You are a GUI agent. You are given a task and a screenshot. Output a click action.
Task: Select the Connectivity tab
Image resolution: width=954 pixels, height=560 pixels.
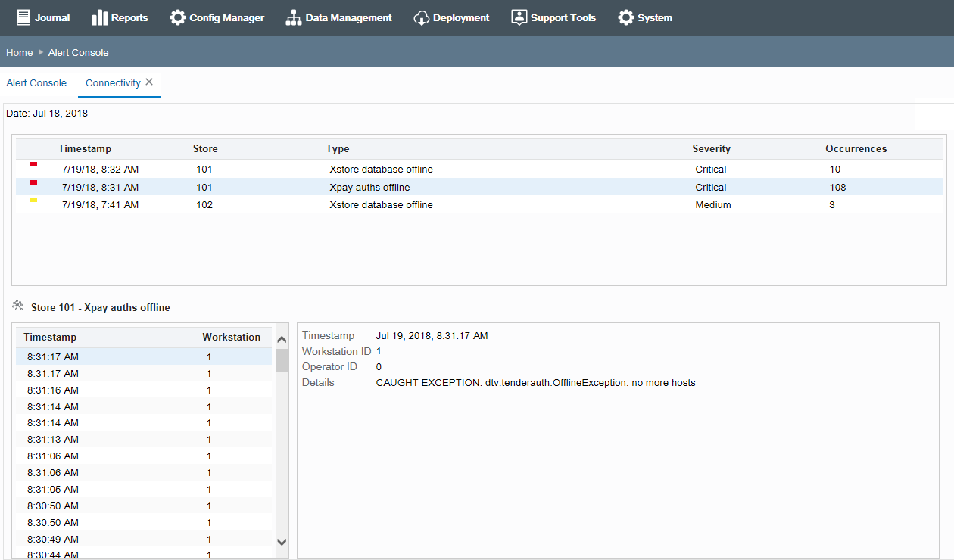pos(113,83)
